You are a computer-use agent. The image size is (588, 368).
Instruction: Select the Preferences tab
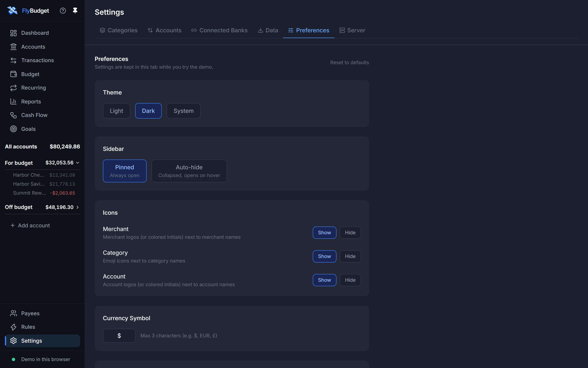308,30
